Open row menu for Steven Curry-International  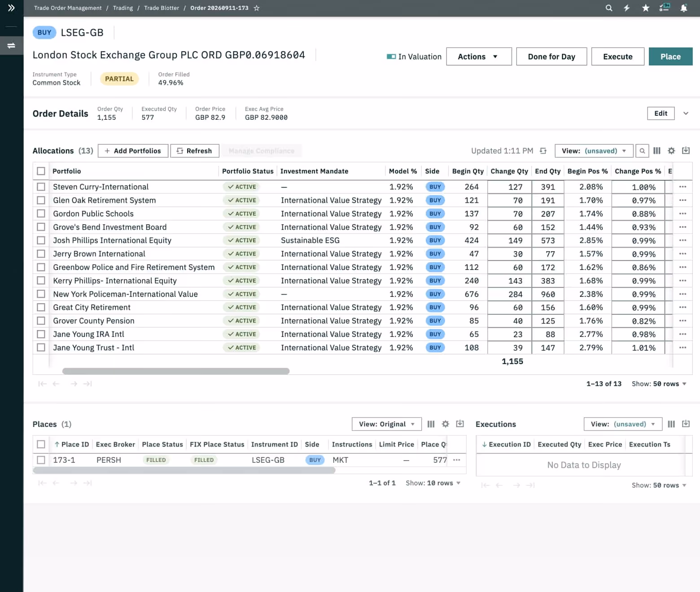[x=682, y=187]
